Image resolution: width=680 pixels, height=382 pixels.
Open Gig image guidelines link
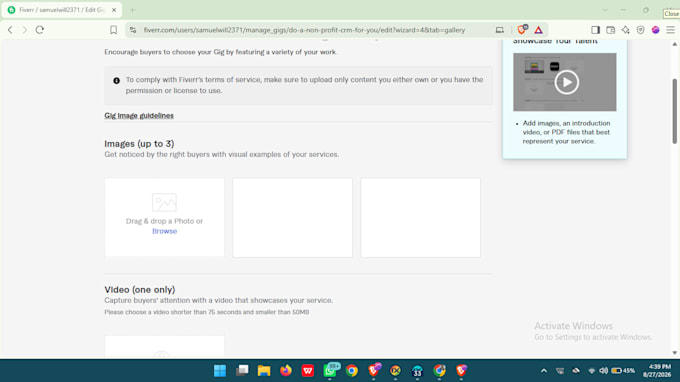[139, 115]
